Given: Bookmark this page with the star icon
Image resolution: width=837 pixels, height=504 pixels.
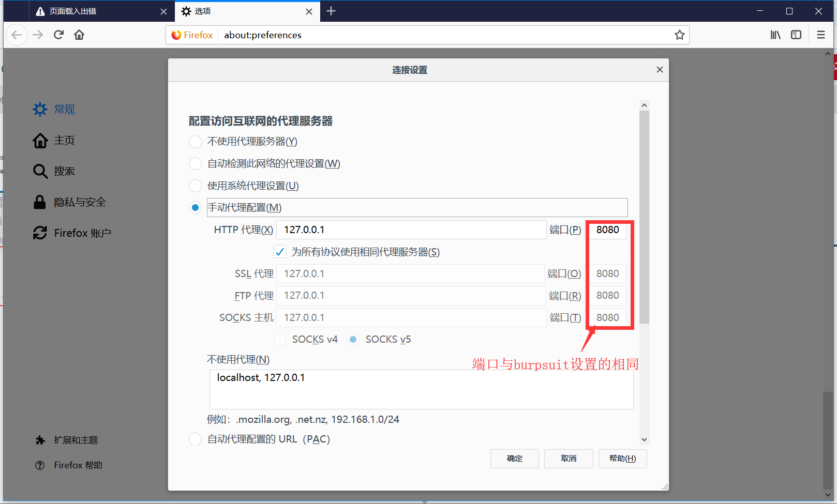Looking at the screenshot, I should 679,35.
